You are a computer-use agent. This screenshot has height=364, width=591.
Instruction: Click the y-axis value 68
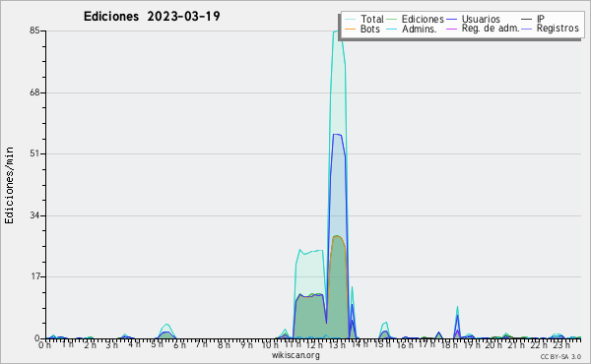click(x=34, y=92)
